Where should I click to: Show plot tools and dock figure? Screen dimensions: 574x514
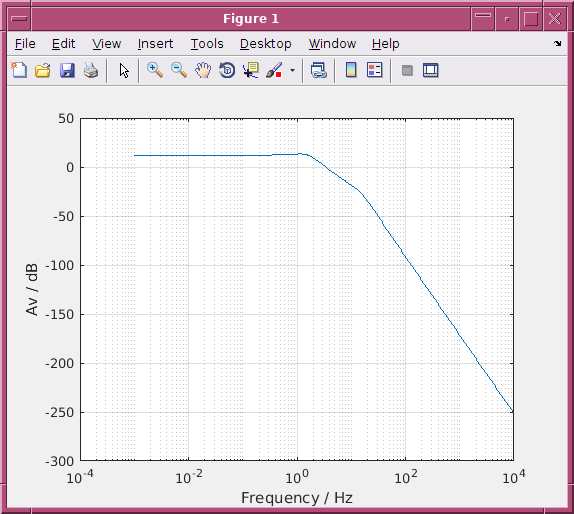click(430, 70)
